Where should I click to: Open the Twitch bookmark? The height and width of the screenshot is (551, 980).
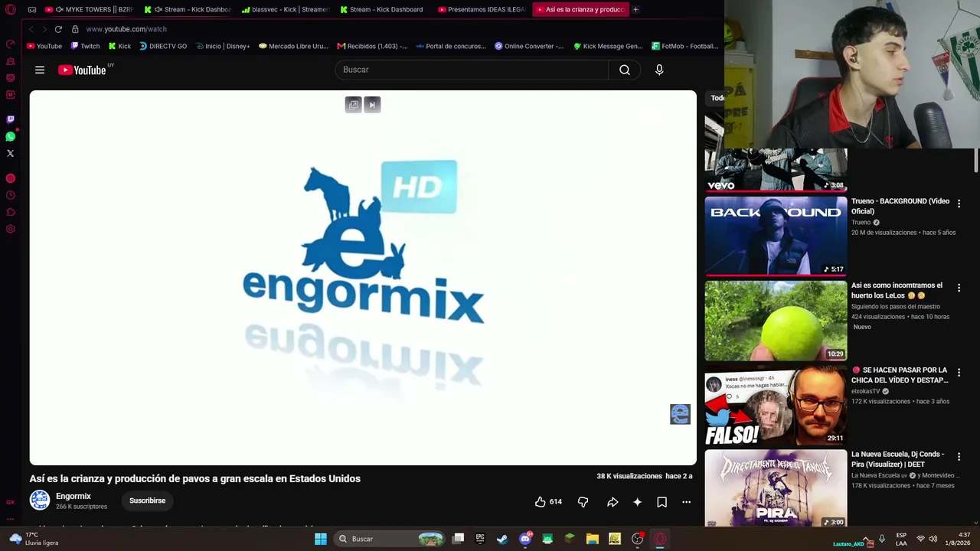(x=85, y=46)
